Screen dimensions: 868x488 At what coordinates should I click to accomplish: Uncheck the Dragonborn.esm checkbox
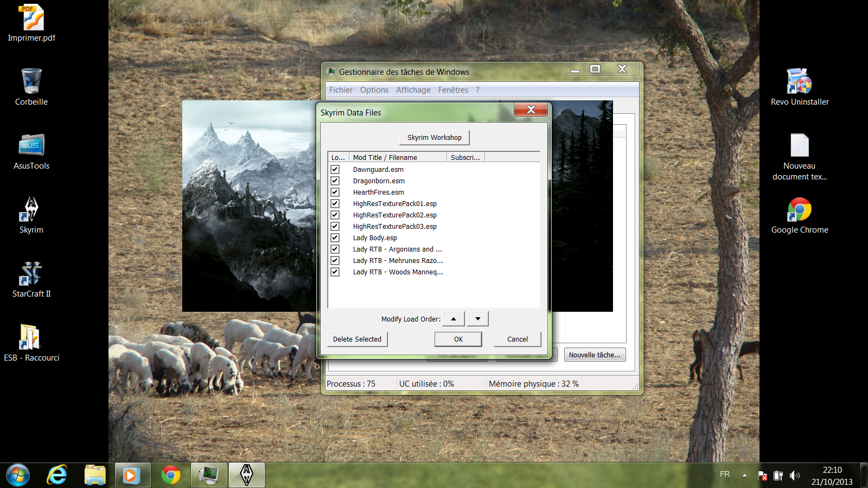[x=335, y=181]
